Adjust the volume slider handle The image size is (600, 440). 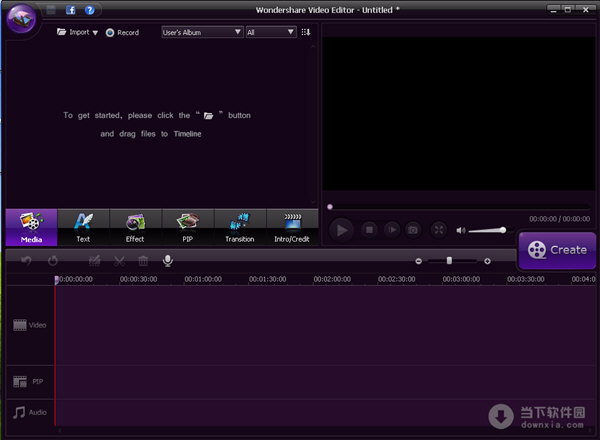coord(503,230)
